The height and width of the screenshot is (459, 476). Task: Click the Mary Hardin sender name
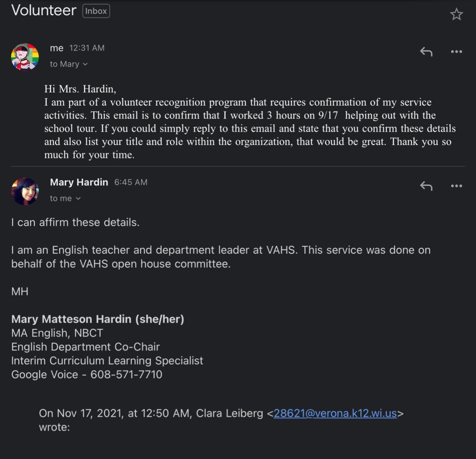pos(79,182)
